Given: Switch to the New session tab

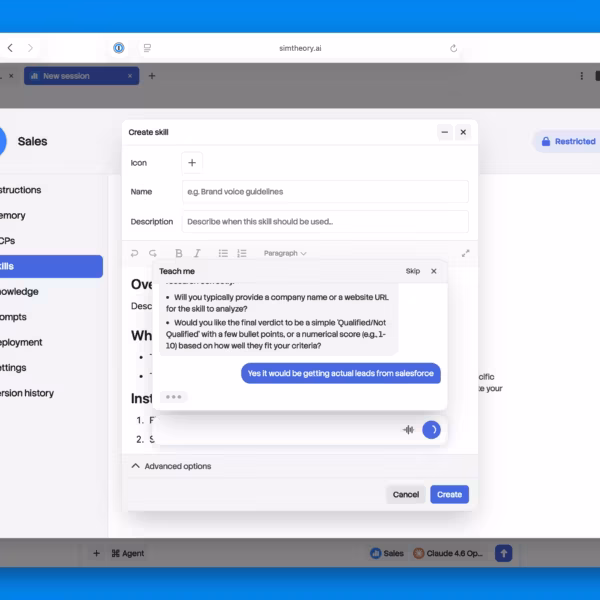Looking at the screenshot, I should (x=79, y=76).
